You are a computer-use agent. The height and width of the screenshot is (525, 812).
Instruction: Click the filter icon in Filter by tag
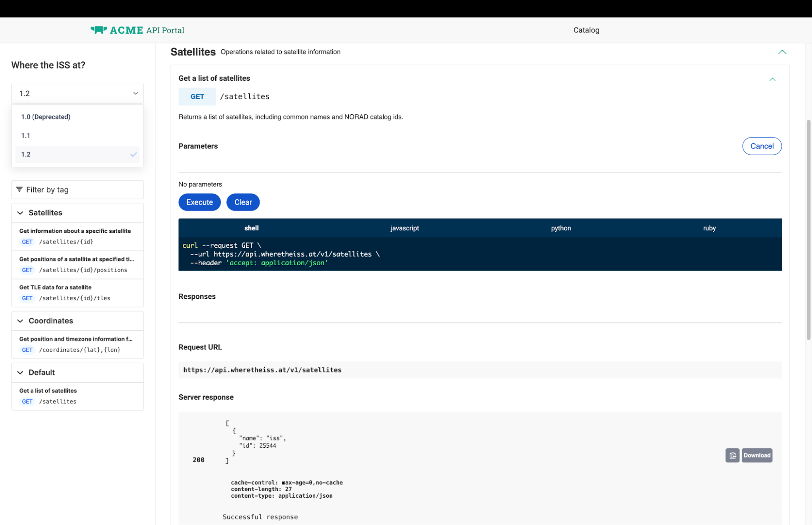(x=19, y=189)
